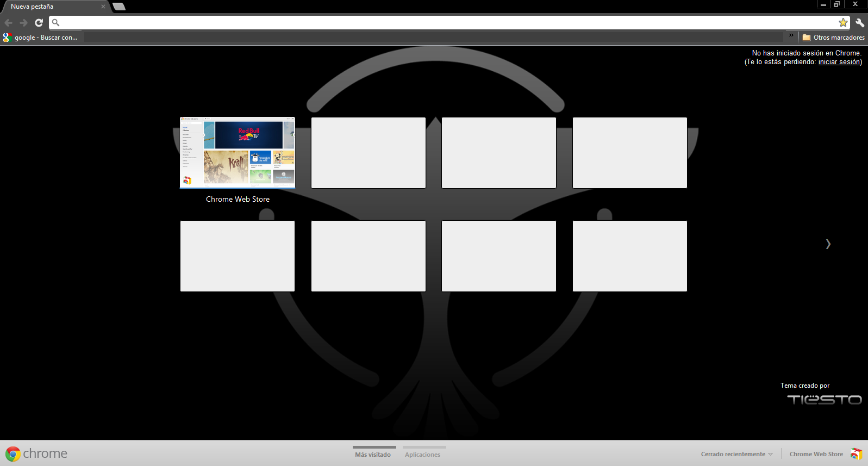
Task: Click the reload page icon
Action: [x=39, y=23]
